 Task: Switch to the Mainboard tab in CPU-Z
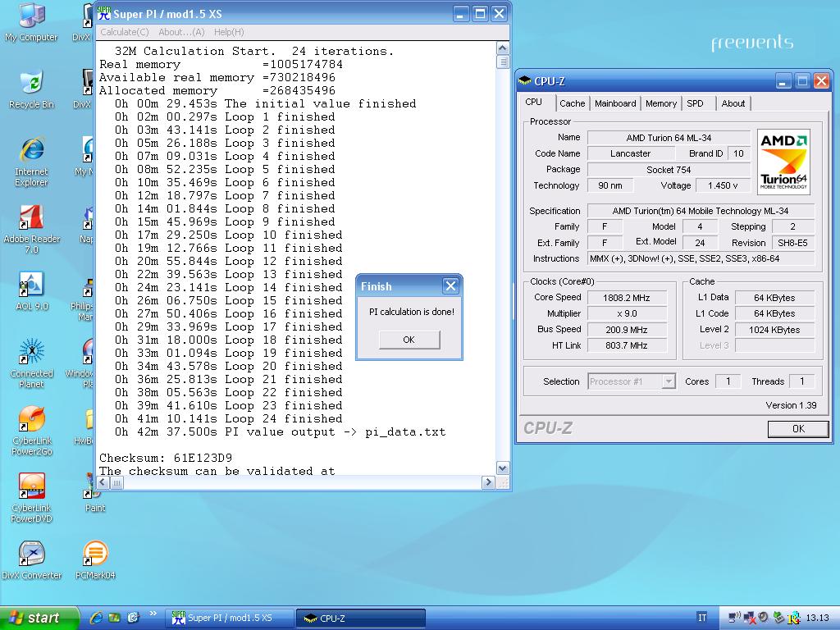(x=615, y=103)
